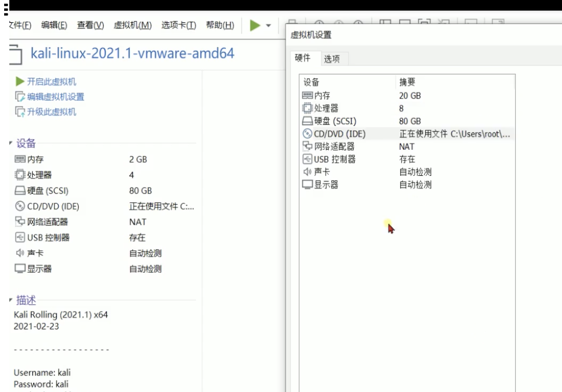Switch to the 硬件 tab

(302, 58)
